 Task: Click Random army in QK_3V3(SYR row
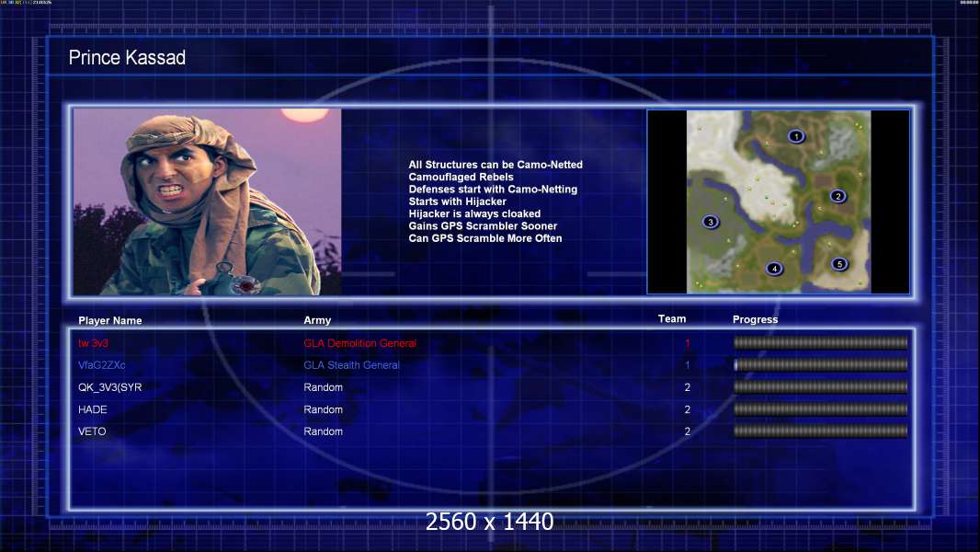(323, 387)
